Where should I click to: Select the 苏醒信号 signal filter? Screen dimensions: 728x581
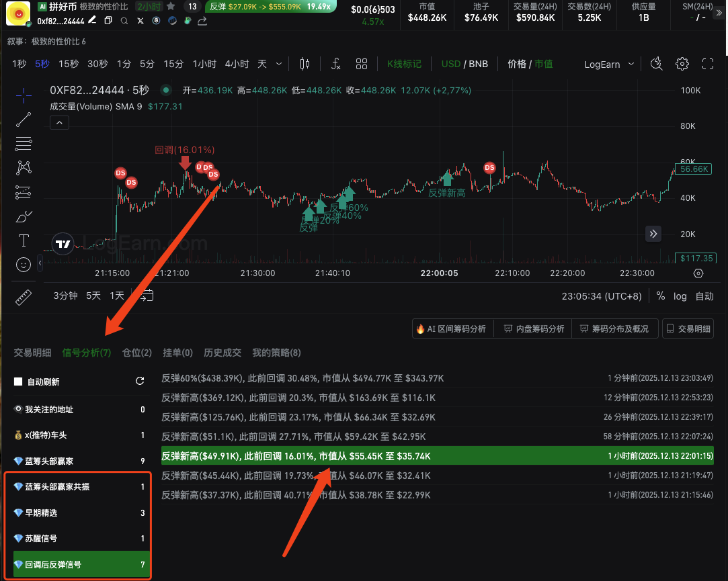tap(41, 539)
